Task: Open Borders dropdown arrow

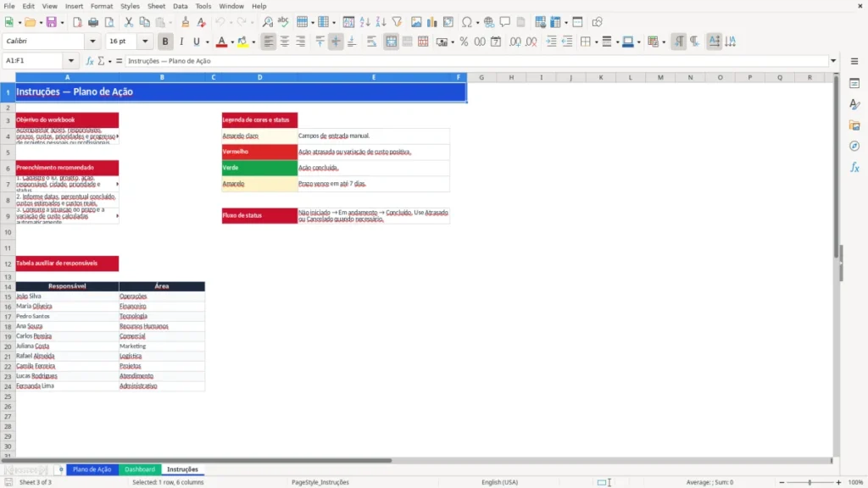Action: pos(596,42)
